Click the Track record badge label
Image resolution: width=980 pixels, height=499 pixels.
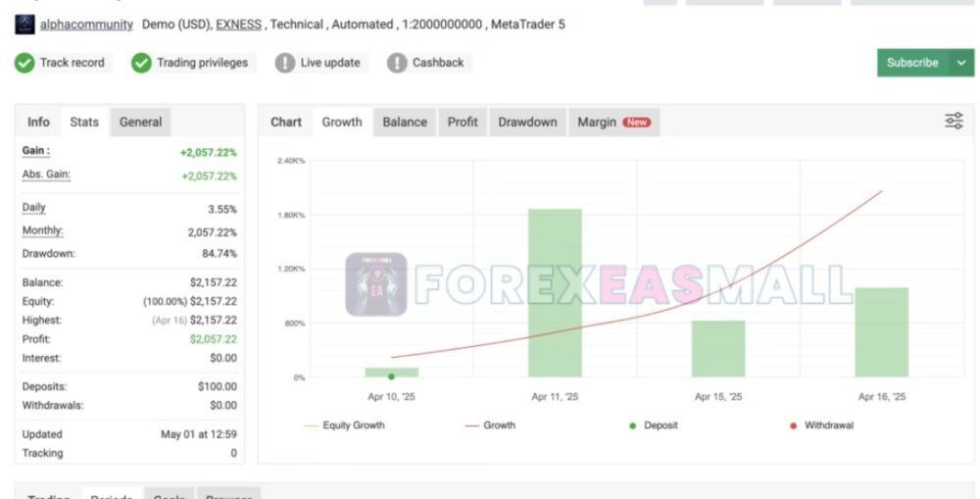(72, 63)
